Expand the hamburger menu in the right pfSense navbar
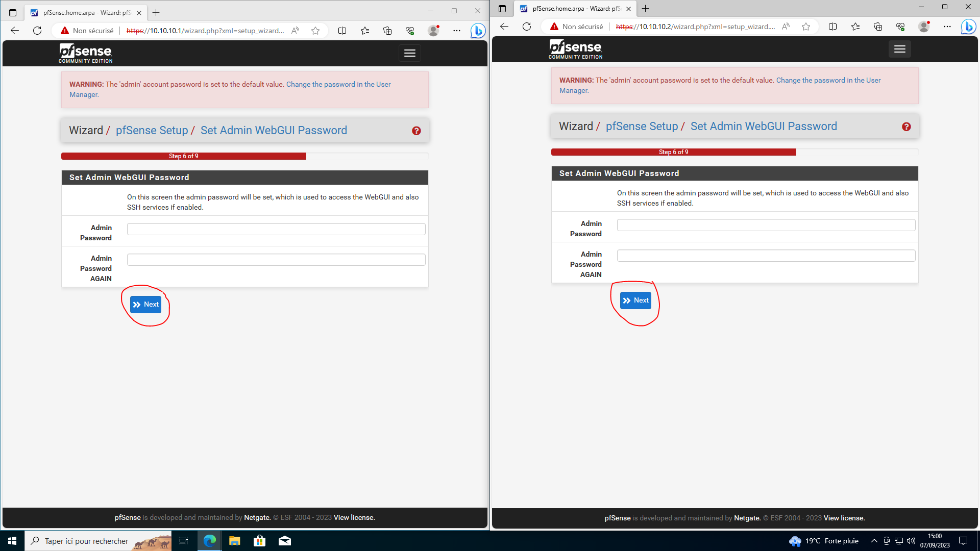 pyautogui.click(x=899, y=49)
